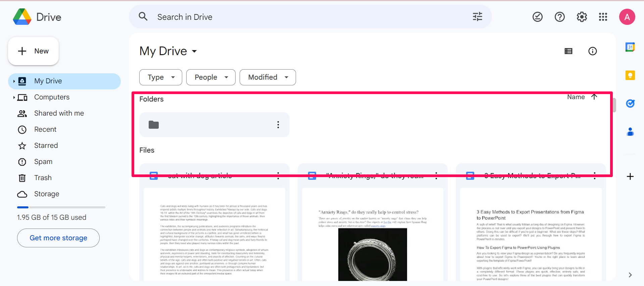Open the Figma to PowerPoint document thumbnail
Screen dimensions: 644x286
[x=531, y=234]
